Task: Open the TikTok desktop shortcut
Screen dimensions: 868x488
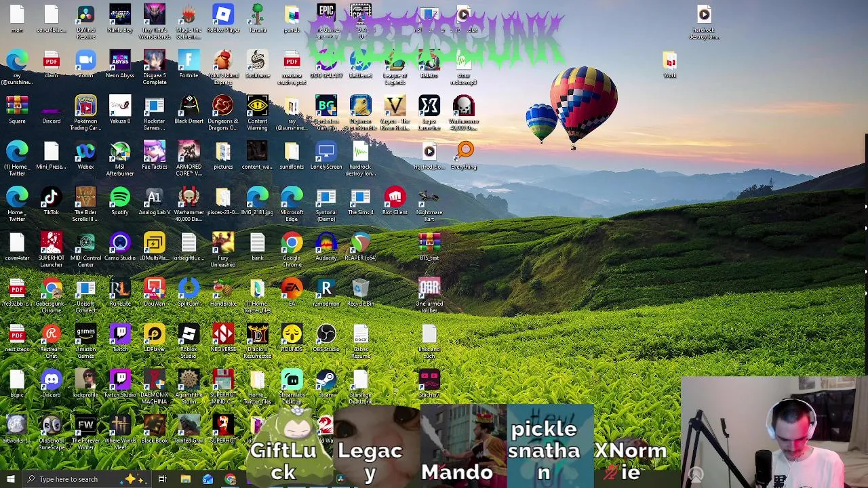Action: coord(52,201)
